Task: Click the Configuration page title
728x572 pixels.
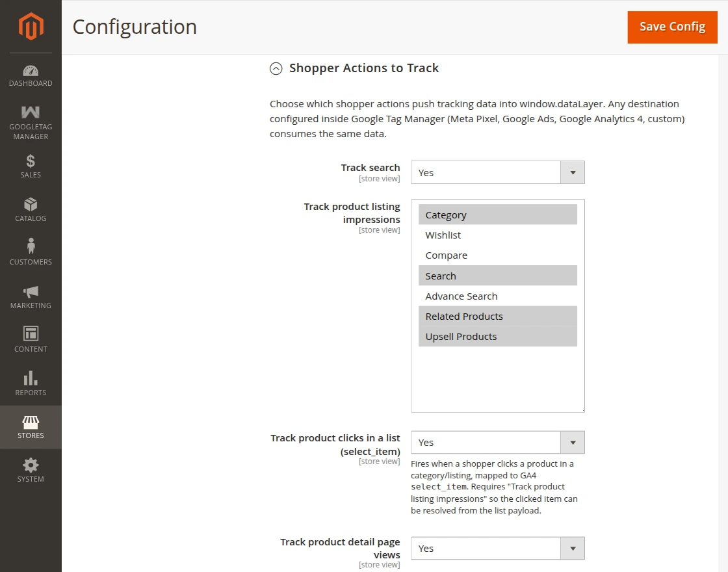Action: pos(135,27)
